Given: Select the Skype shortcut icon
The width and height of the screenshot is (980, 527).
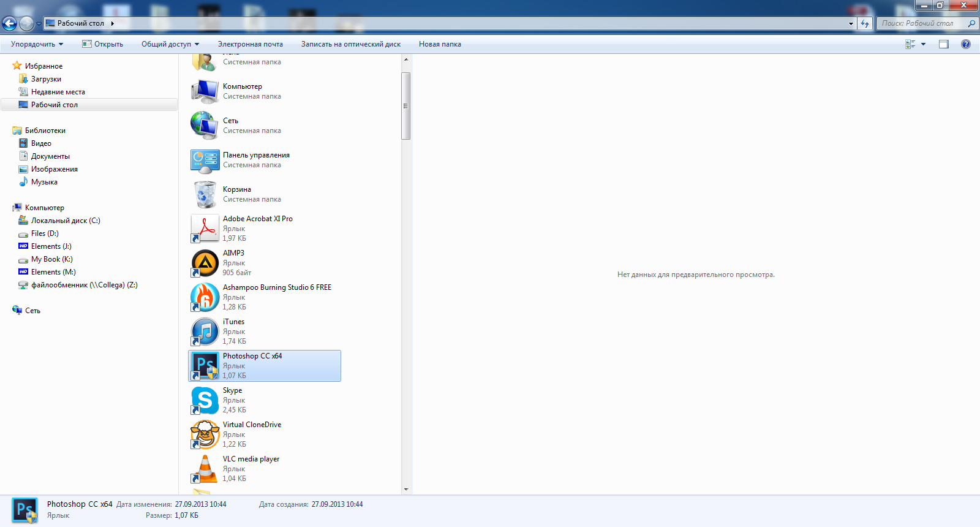Looking at the screenshot, I should tap(205, 400).
